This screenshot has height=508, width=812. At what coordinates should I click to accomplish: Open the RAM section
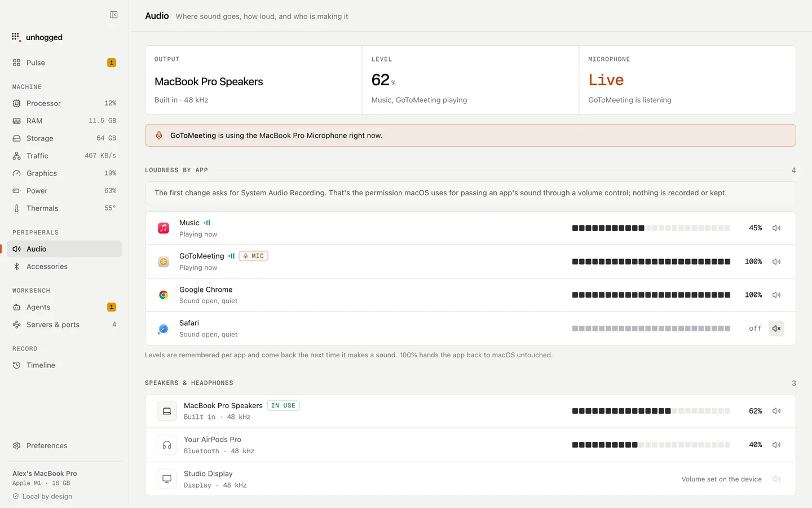tap(64, 121)
